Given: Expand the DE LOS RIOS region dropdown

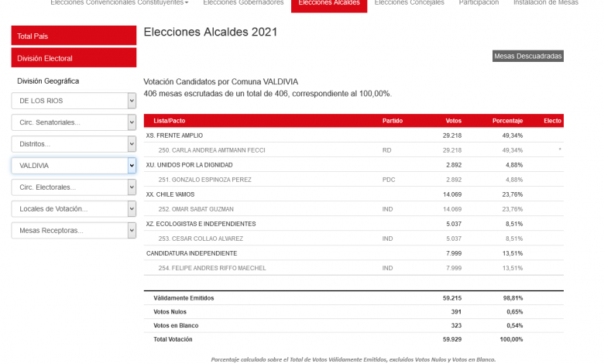Looking at the screenshot, I should point(74,101).
